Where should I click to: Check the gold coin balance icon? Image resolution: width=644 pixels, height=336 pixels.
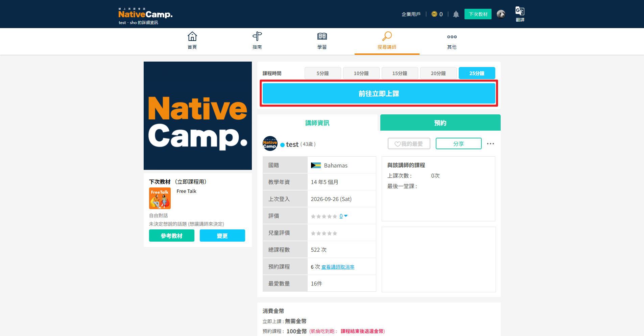tap(434, 14)
